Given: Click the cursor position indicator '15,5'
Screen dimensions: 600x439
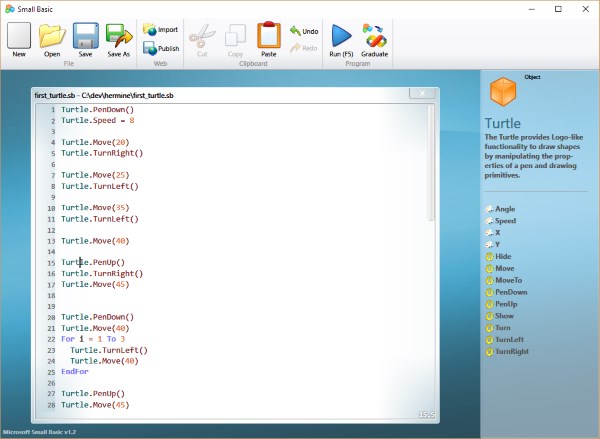Looking at the screenshot, I should point(427,415).
